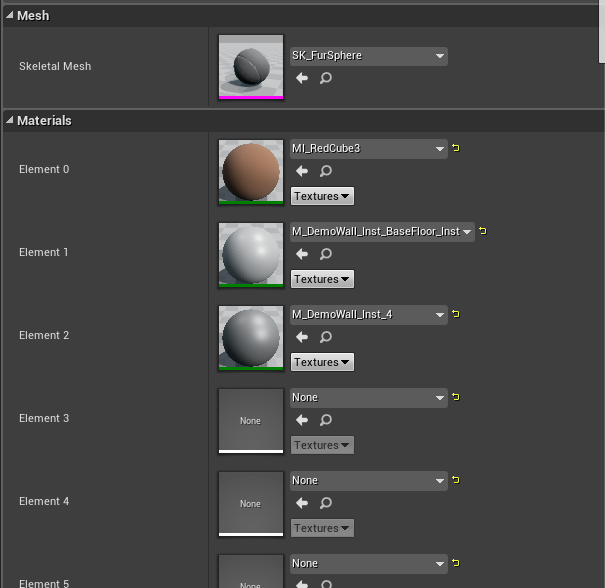Open Textures menu for Element 2
The image size is (605, 588).
(322, 362)
